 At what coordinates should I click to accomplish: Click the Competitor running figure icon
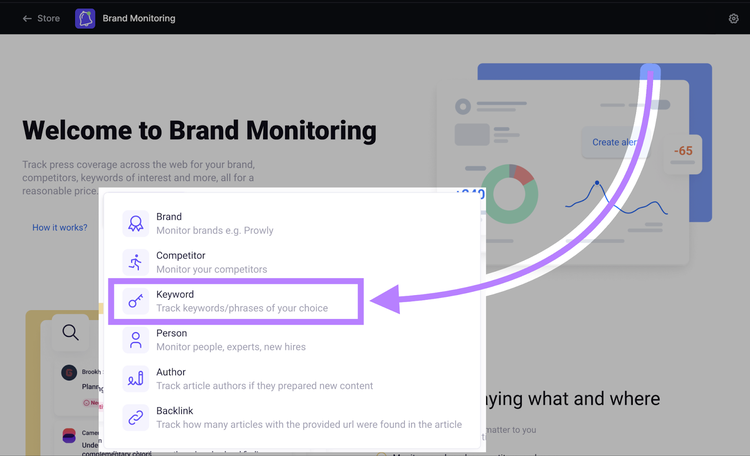135,262
